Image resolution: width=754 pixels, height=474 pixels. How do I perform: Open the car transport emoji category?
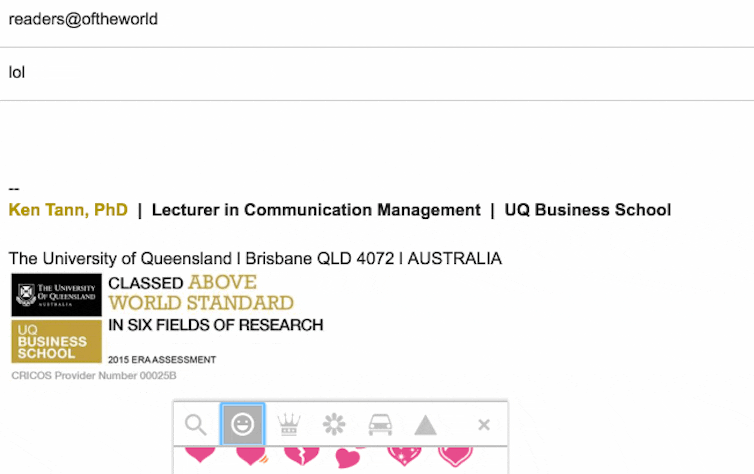click(x=380, y=425)
